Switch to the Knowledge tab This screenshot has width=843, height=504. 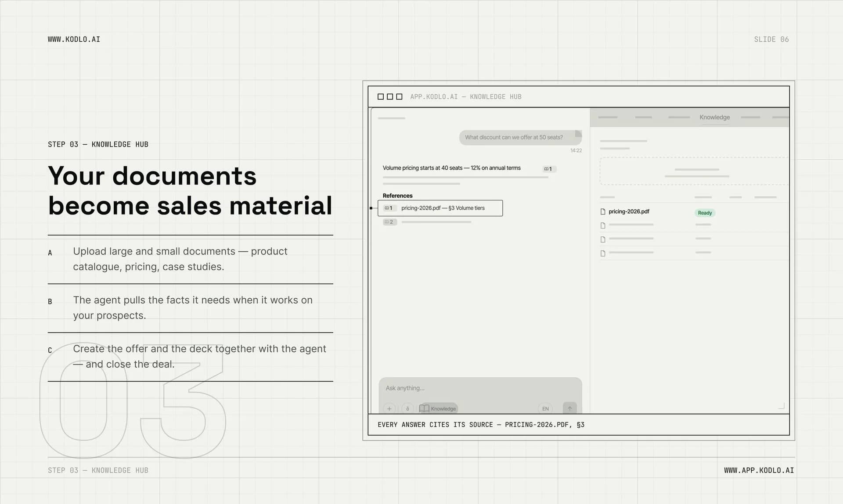(714, 117)
